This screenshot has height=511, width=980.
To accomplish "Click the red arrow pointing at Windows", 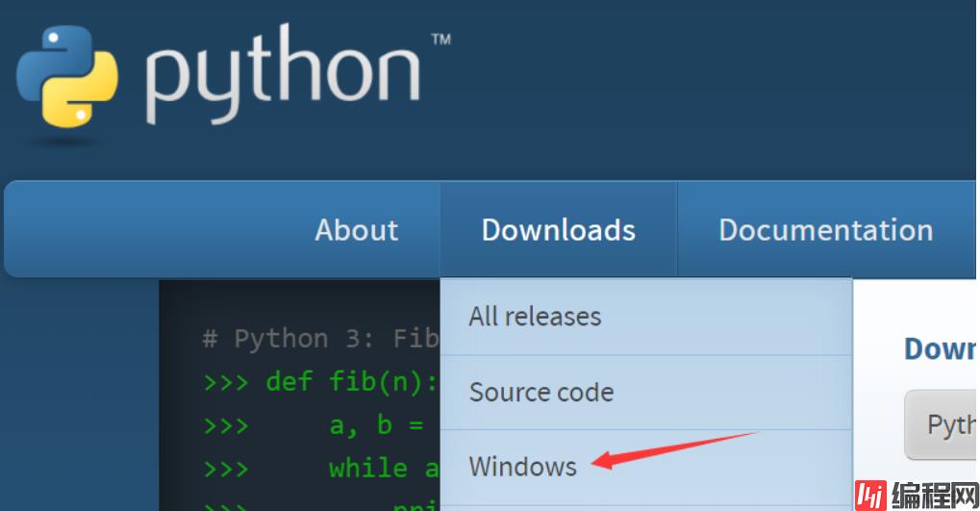I will (x=673, y=450).
